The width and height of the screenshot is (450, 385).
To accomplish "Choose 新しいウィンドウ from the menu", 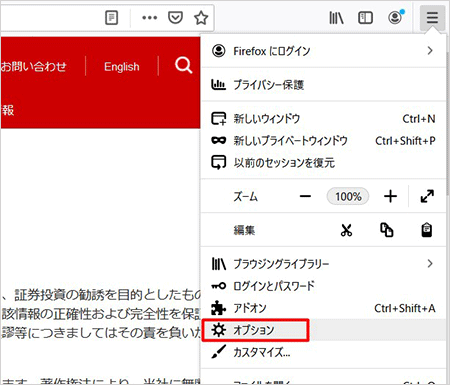I will (323, 119).
